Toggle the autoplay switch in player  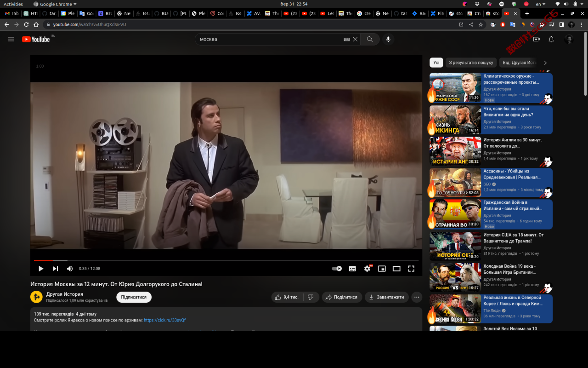[x=337, y=269]
